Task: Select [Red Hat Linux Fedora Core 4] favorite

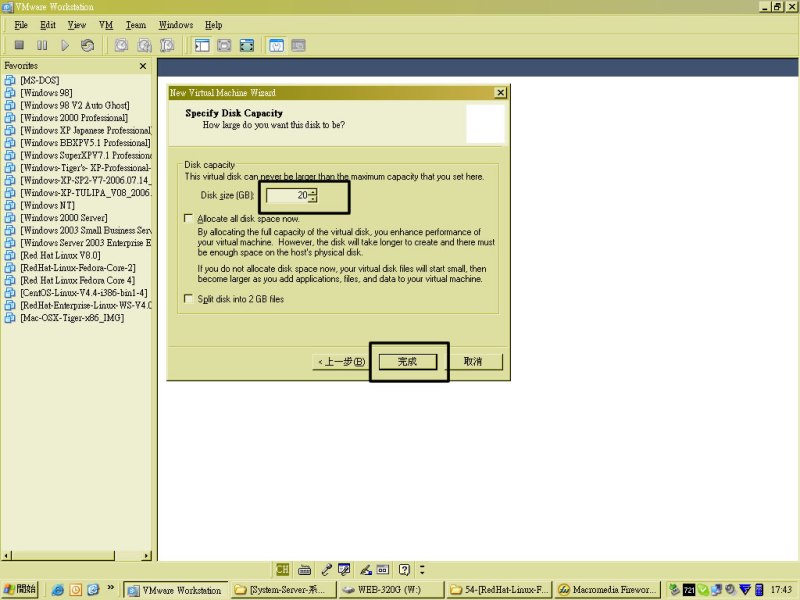Action: click(78, 280)
